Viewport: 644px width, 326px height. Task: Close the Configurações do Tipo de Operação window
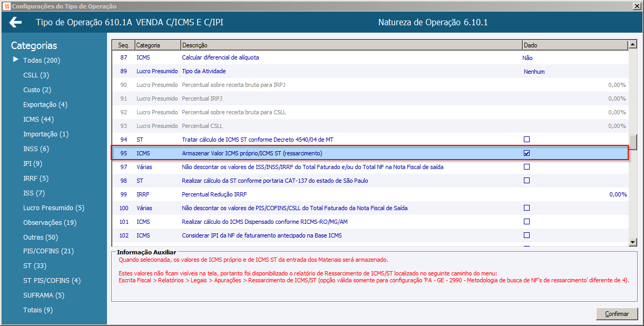click(x=638, y=6)
